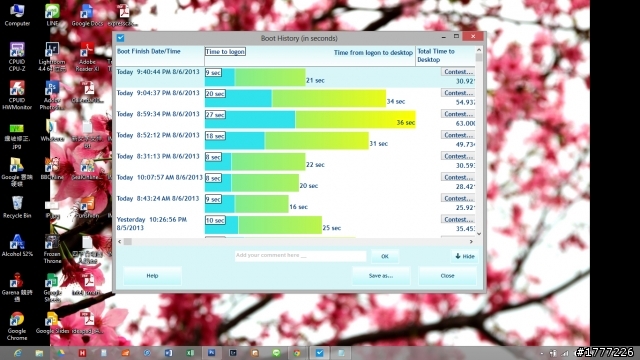Open Google Sheets desktop shortcut
Image resolution: width=640 pixels, height=360 pixels.
tap(52, 287)
